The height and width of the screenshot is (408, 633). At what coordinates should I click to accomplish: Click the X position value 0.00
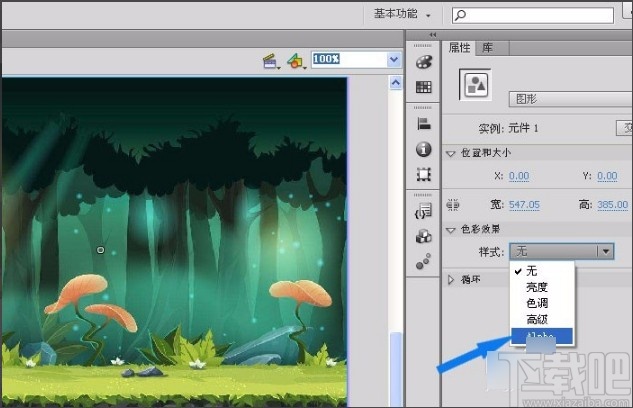click(519, 176)
